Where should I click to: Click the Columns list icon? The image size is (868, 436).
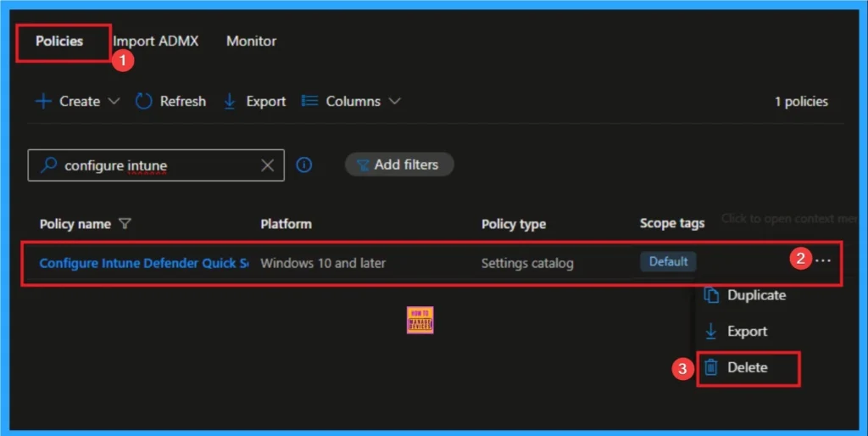point(309,101)
